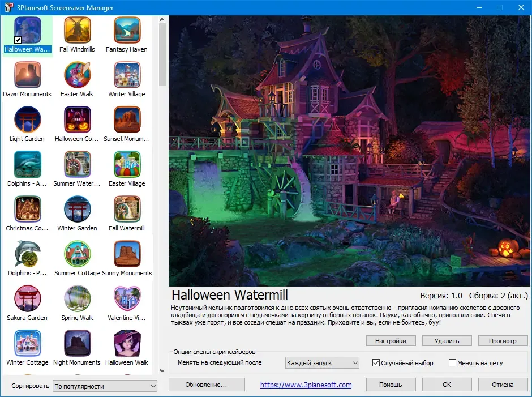Select the Summer Water... screensaver icon
Viewport: 532px width, 397px height.
click(x=78, y=164)
